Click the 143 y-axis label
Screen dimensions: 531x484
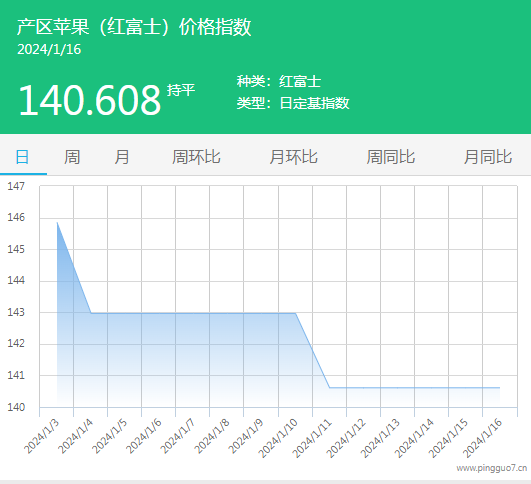tap(16, 312)
